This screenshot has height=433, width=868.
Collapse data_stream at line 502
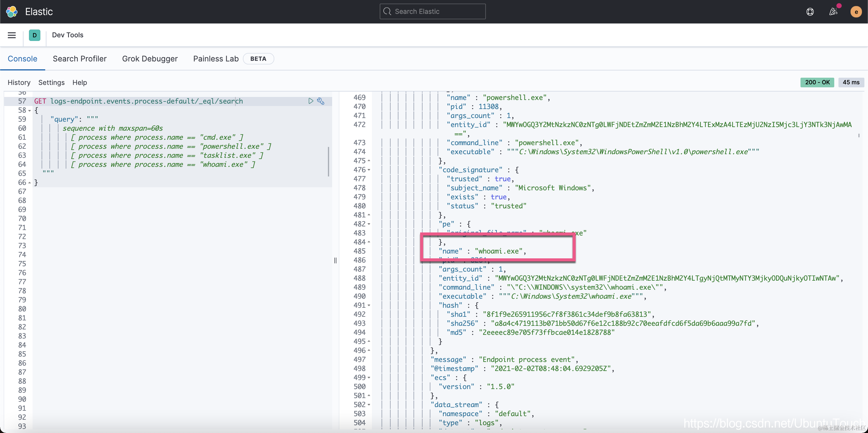click(369, 405)
